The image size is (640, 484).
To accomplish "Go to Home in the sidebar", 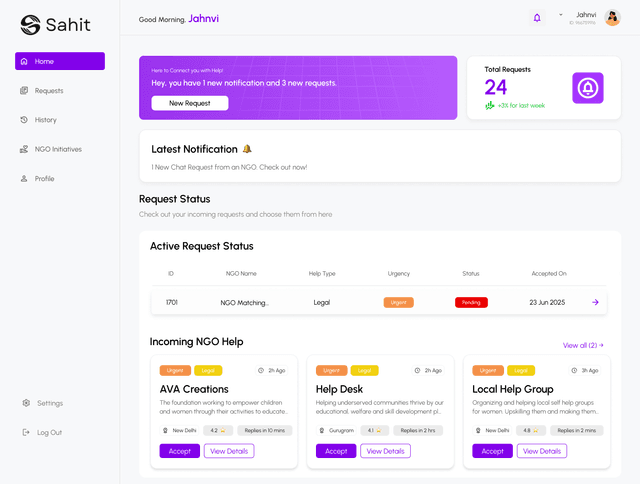I will [60, 61].
